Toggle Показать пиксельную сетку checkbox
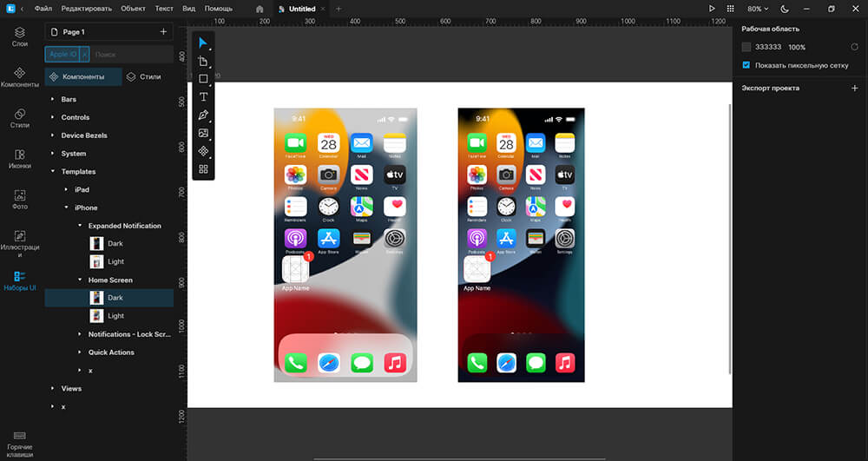This screenshot has height=461, width=868. click(746, 65)
